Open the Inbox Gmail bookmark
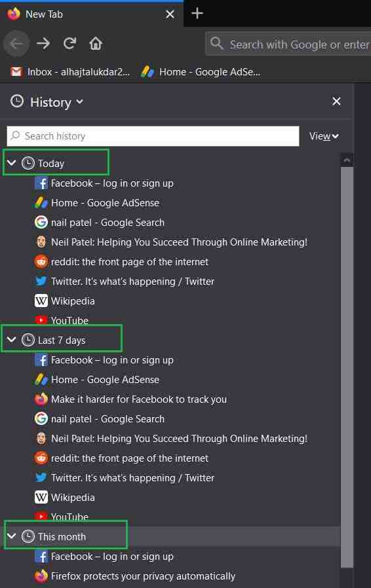Screen dimensions: 371x588 pos(70,71)
